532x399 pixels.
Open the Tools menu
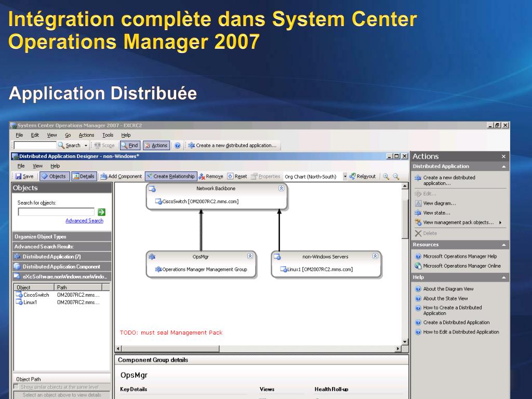[x=108, y=135]
